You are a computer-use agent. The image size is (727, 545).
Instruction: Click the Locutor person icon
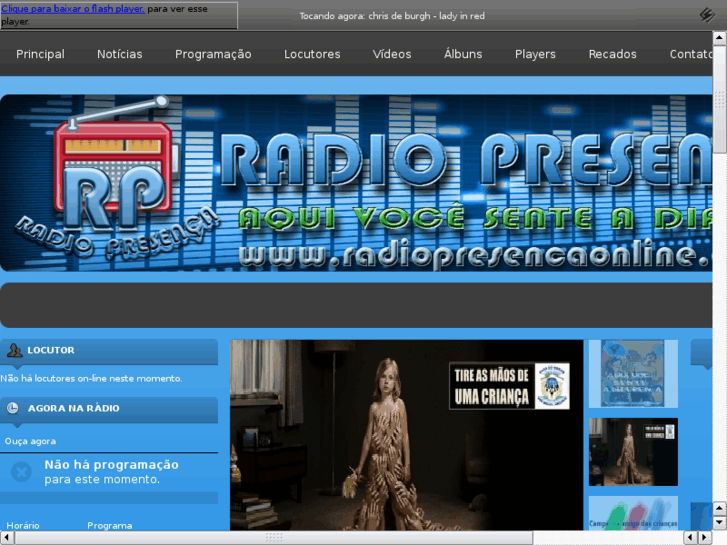[14, 350]
